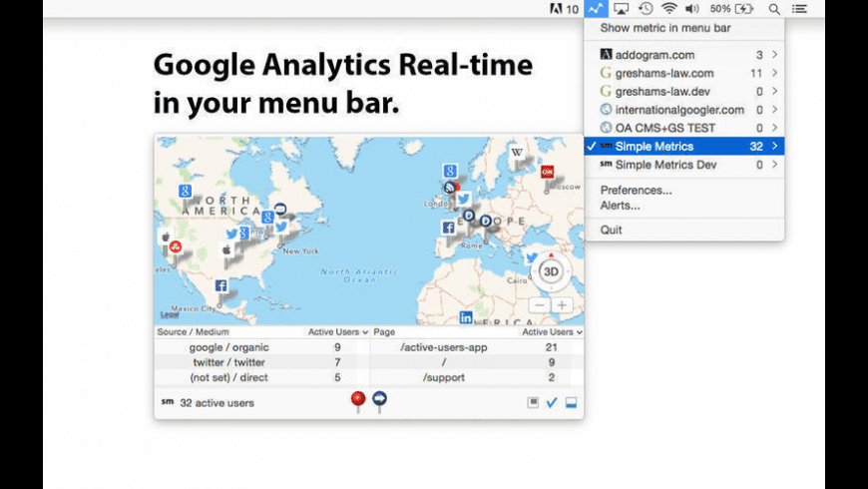868x489 pixels.
Task: Uncheck the checked Simple Metrics menu entry
Action: click(684, 147)
